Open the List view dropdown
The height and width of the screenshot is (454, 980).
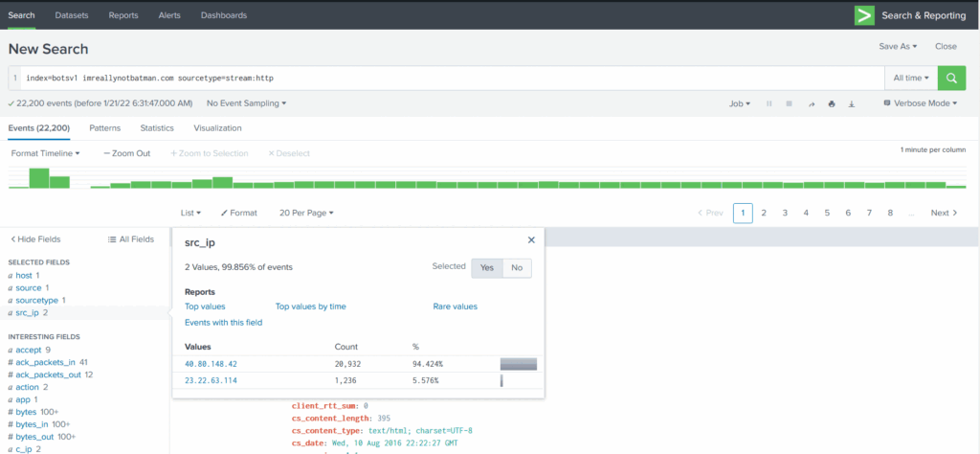[190, 213]
